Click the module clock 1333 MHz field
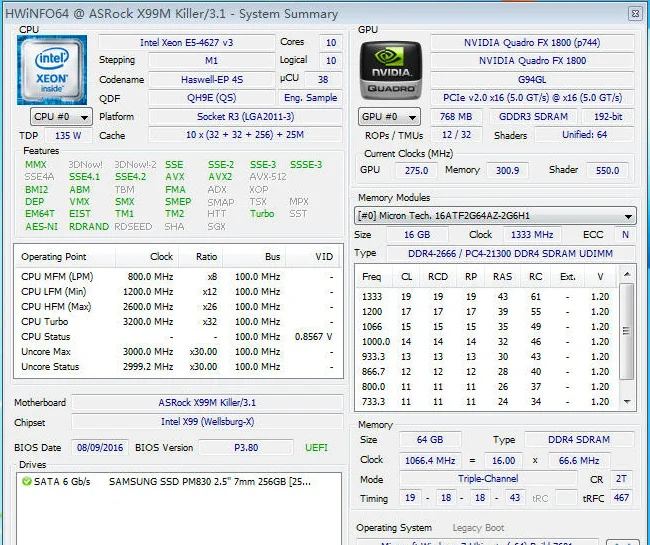 point(532,235)
